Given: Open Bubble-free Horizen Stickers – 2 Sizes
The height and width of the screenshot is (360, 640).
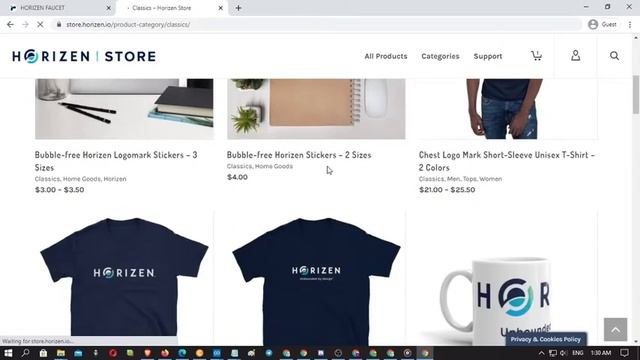Looking at the screenshot, I should pos(299,155).
